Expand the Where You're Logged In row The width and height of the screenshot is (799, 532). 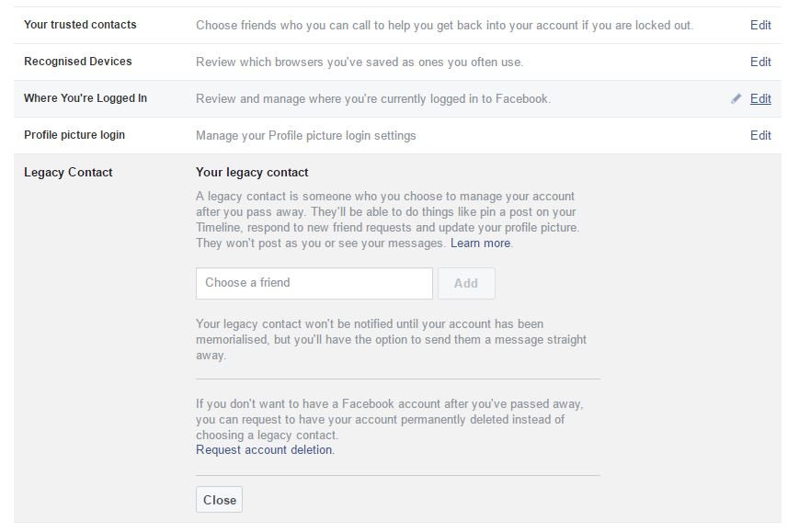click(397, 98)
